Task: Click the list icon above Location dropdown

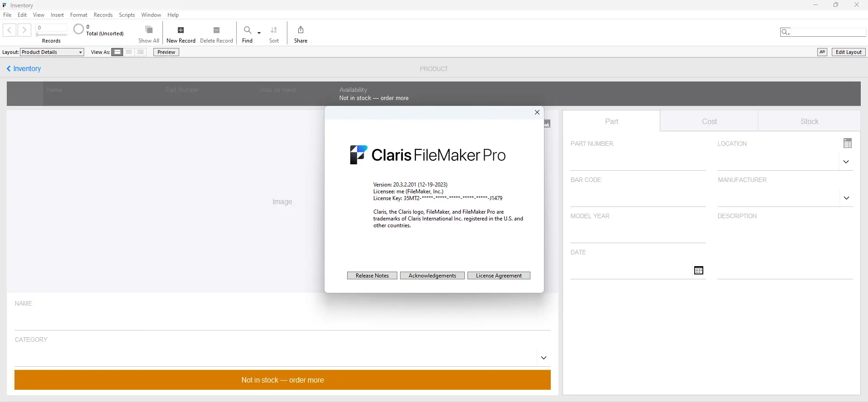Action: pyautogui.click(x=848, y=143)
